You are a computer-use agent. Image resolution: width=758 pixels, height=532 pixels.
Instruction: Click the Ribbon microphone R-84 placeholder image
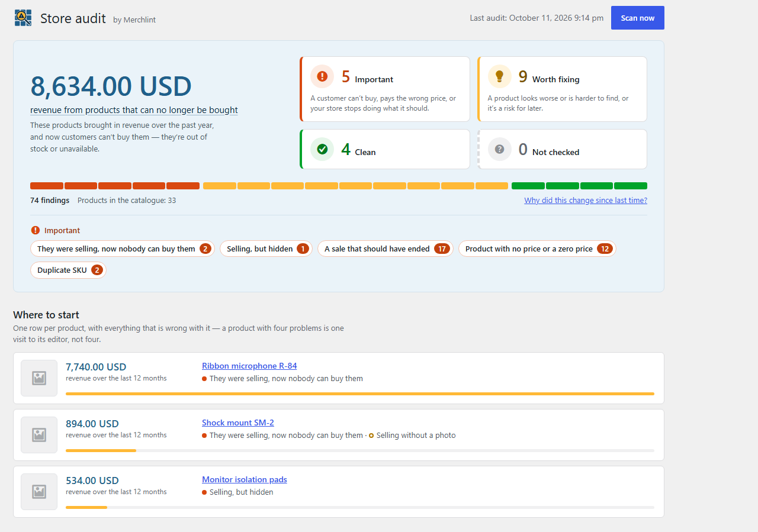(x=39, y=378)
